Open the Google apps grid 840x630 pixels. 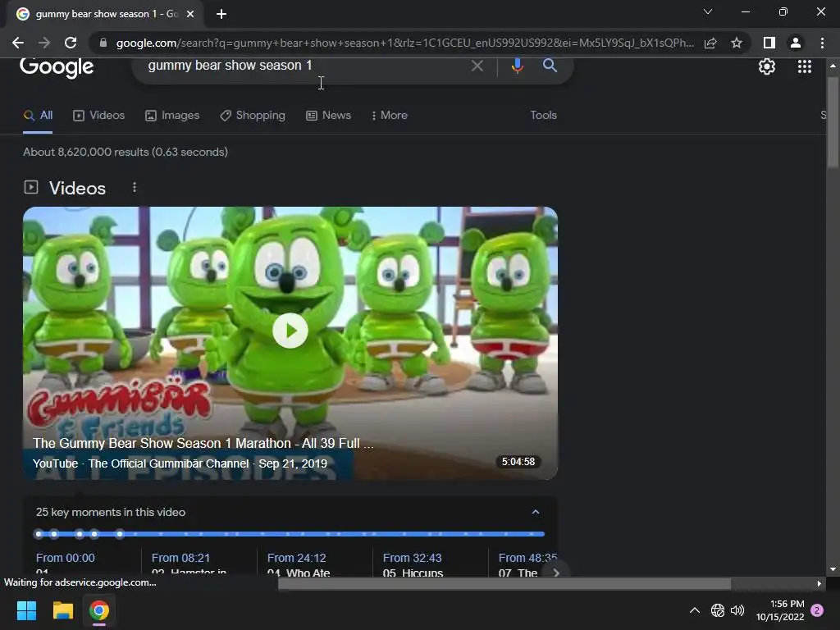click(805, 66)
